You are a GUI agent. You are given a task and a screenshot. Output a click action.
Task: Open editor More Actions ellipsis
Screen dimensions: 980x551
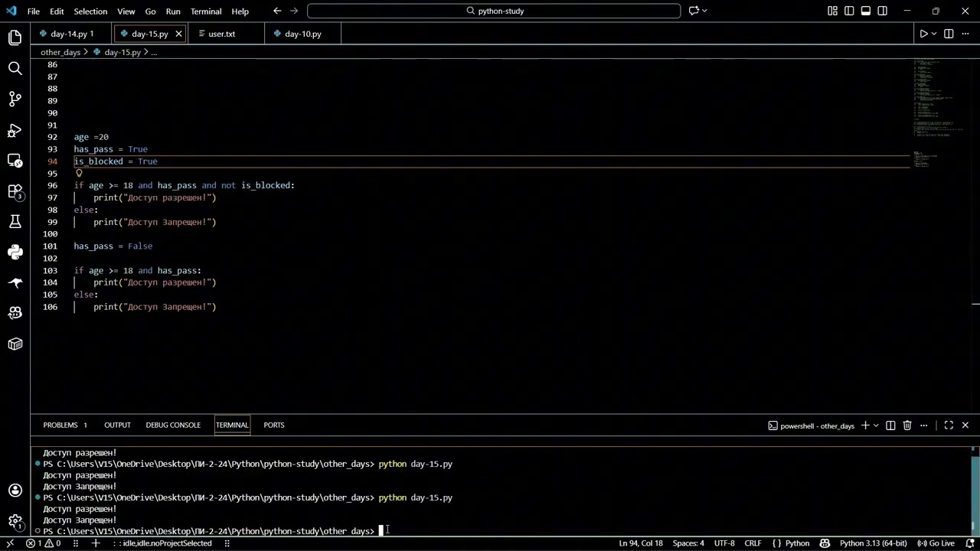point(965,34)
